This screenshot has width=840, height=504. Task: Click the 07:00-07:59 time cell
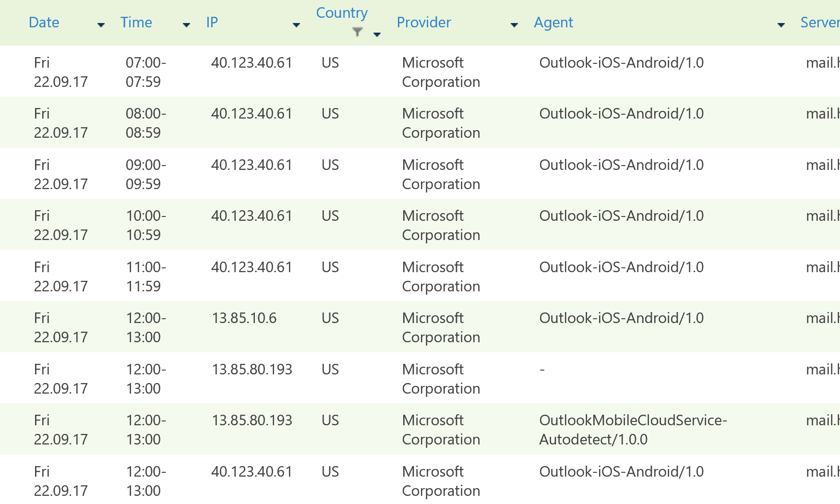(x=145, y=72)
